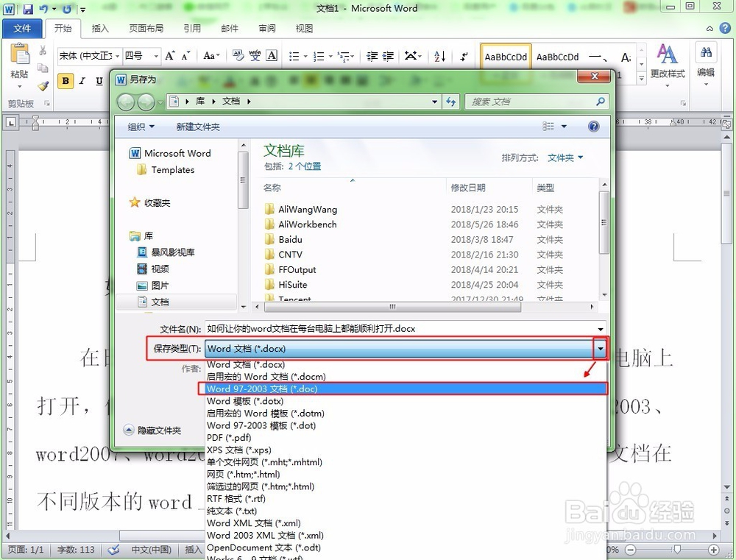This screenshot has height=560, width=736.
Task: Click the Shrink Font icon
Action: click(x=186, y=56)
